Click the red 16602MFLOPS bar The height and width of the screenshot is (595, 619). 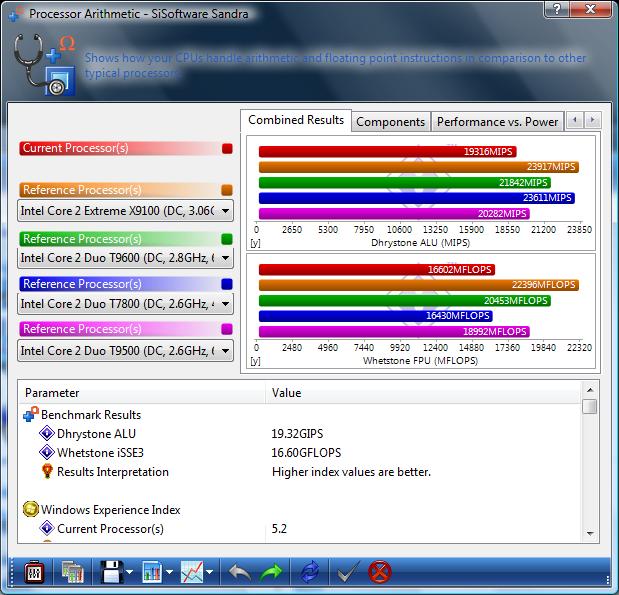377,270
